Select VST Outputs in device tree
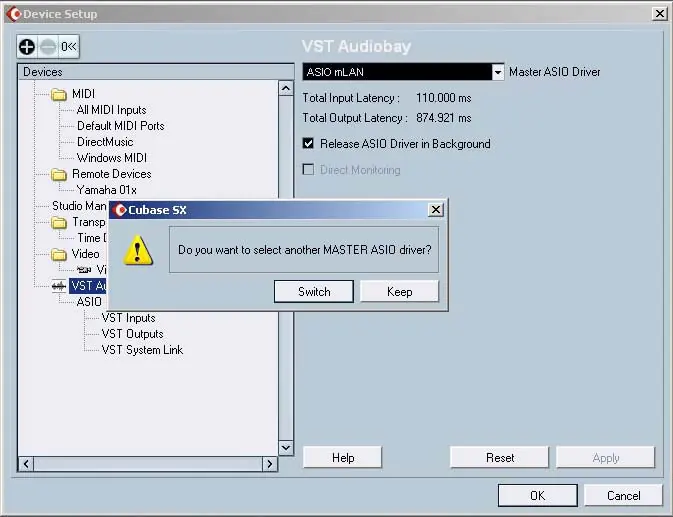This screenshot has width=673, height=517. tap(133, 334)
